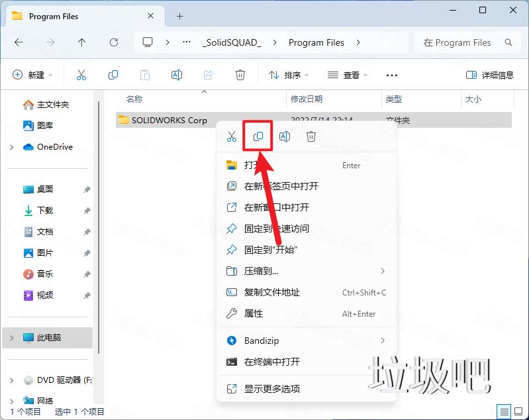Show hidden breadcrumb path ellipsis
Screen dimensions: 529x420
pos(187,42)
